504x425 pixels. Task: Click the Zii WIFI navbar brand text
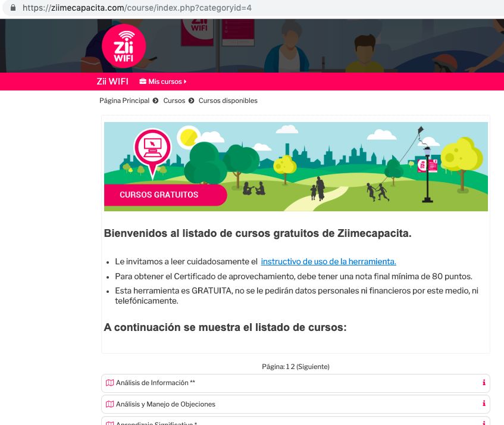112,82
